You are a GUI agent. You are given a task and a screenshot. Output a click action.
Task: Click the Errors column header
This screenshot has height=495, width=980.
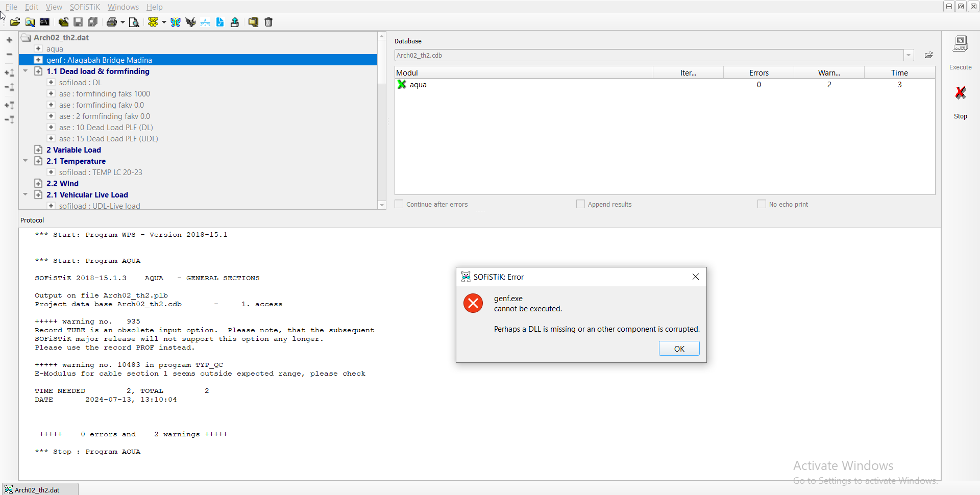[x=759, y=72]
